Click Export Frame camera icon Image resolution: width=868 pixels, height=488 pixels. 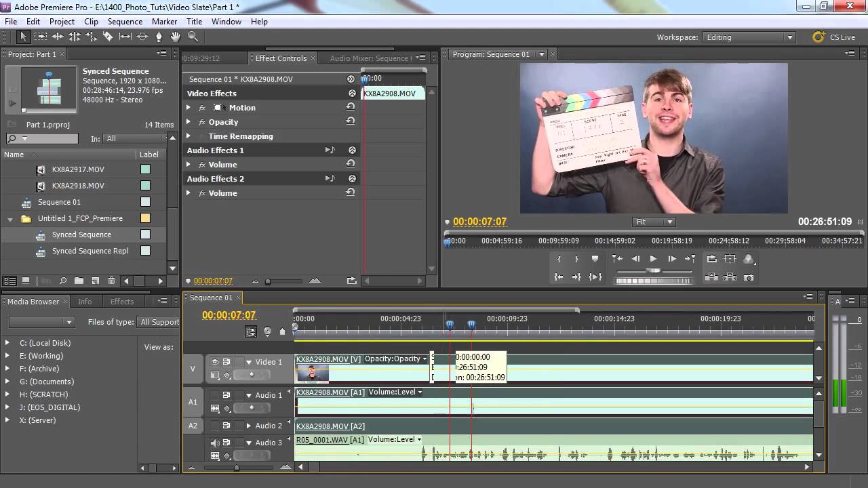[x=749, y=277]
